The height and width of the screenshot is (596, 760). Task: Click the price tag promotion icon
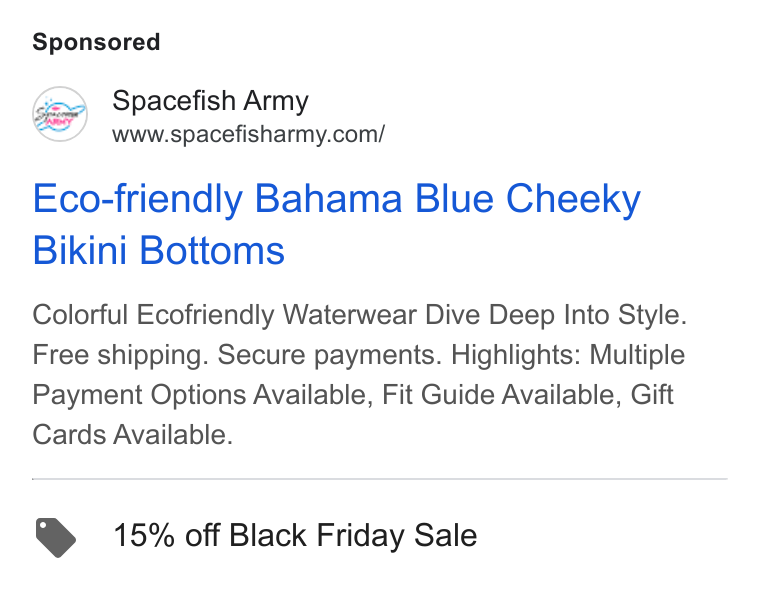click(56, 537)
